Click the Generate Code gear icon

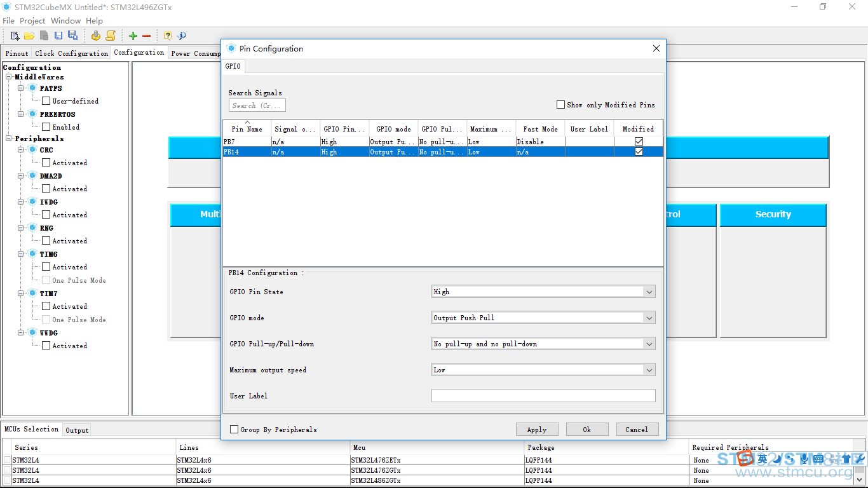click(95, 36)
